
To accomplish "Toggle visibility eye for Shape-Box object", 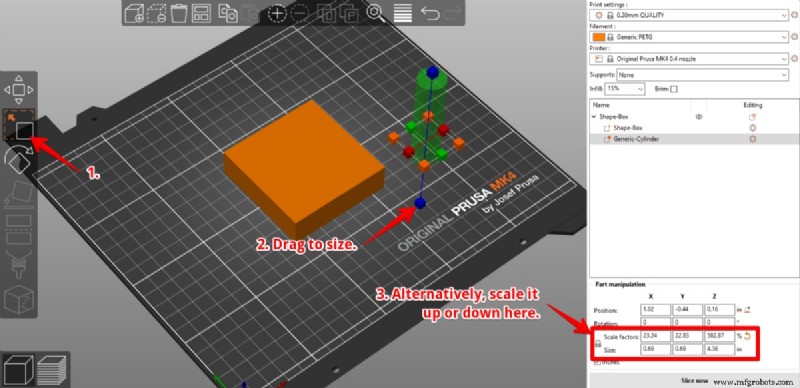I will (x=699, y=117).
